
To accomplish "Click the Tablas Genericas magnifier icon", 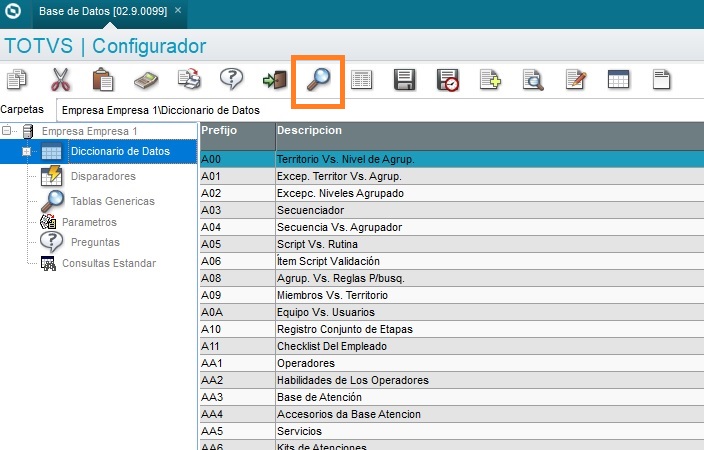I will 52,201.
